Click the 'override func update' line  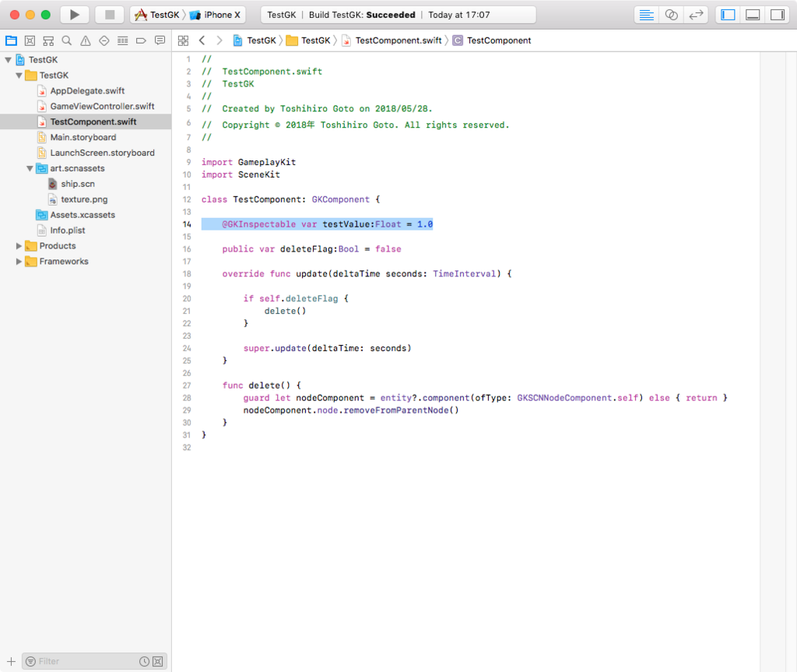pyautogui.click(x=367, y=273)
